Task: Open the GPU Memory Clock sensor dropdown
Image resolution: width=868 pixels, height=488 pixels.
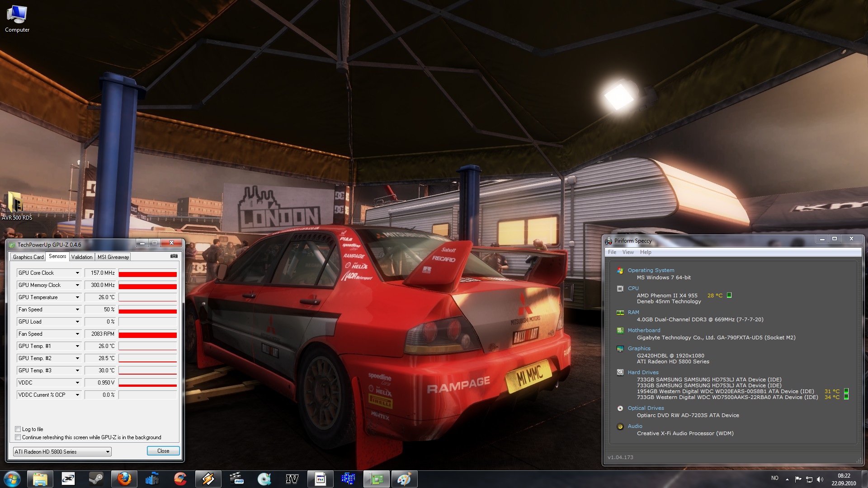Action: (78, 285)
